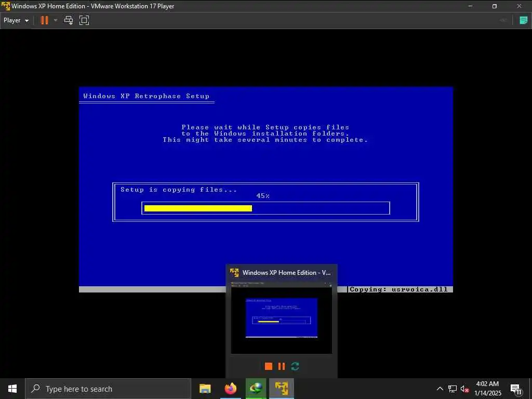
Task: Pause the VM from taskbar preview
Action: point(281,366)
